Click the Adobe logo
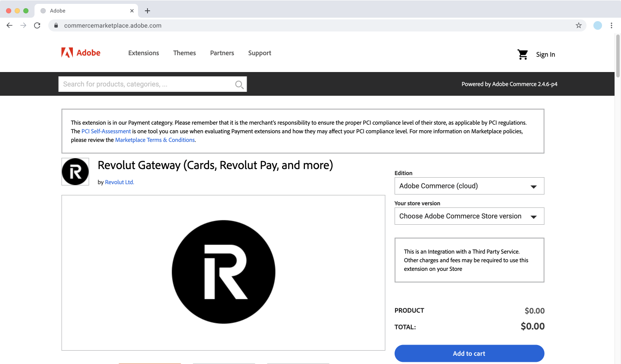This screenshot has width=621, height=364. [x=81, y=53]
